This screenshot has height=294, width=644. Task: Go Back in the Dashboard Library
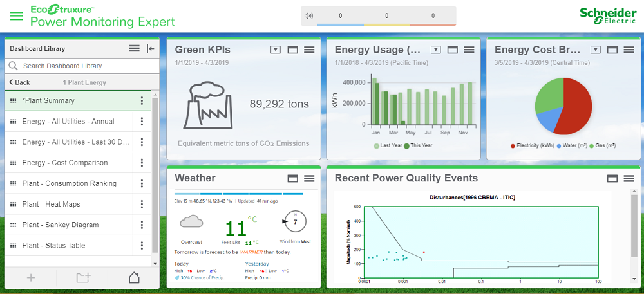[19, 82]
